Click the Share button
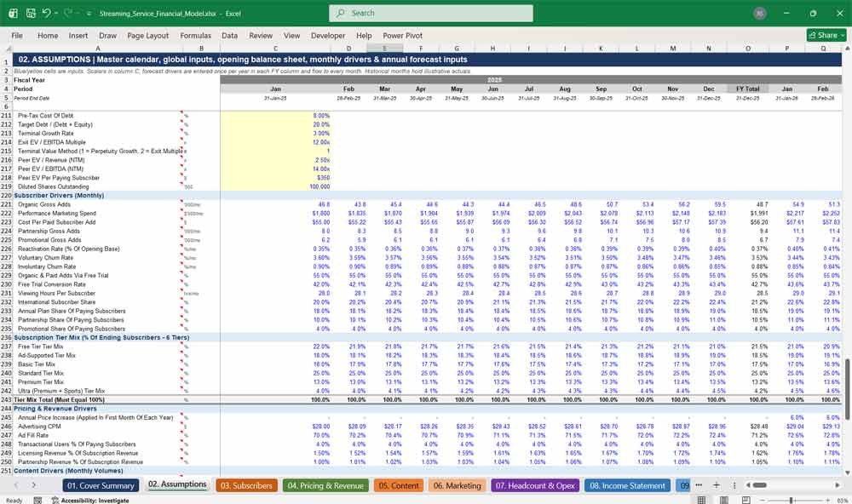Viewport: 852px width, 504px height. point(826,35)
